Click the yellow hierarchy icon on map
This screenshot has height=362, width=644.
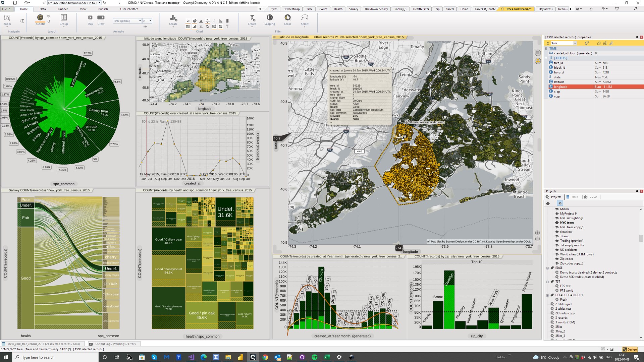point(538,61)
